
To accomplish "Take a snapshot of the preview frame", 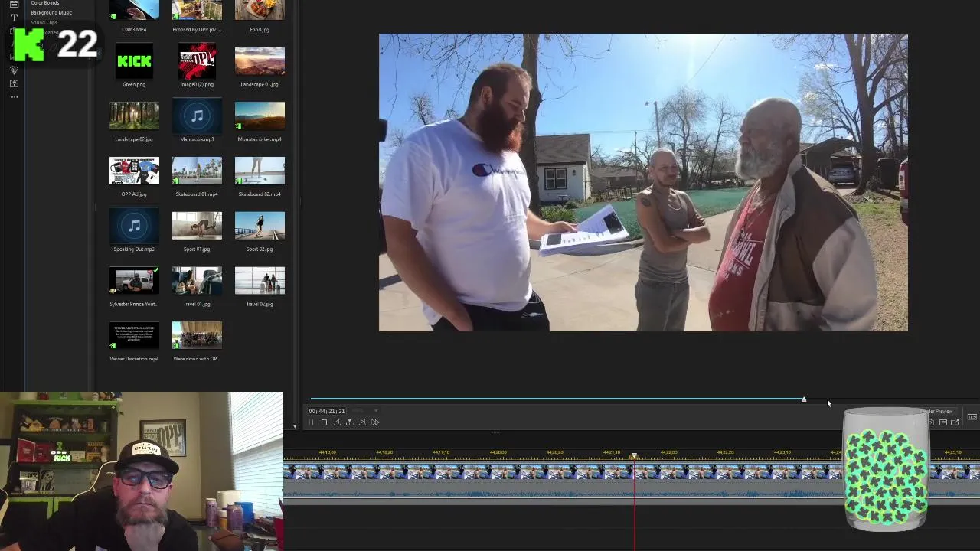I will click(x=932, y=422).
